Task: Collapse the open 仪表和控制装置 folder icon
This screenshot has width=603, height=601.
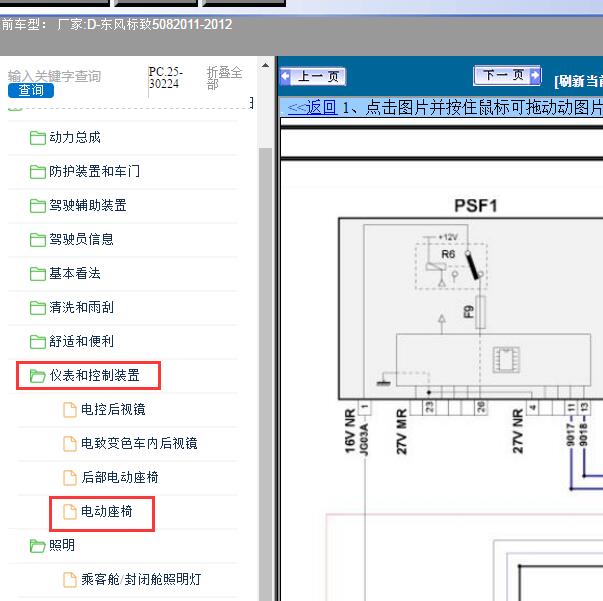Action: coord(38,376)
